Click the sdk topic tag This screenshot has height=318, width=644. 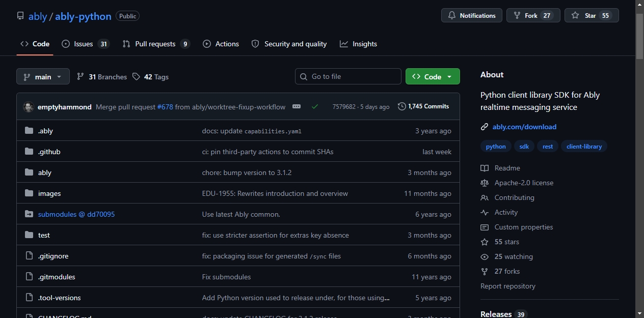click(524, 147)
